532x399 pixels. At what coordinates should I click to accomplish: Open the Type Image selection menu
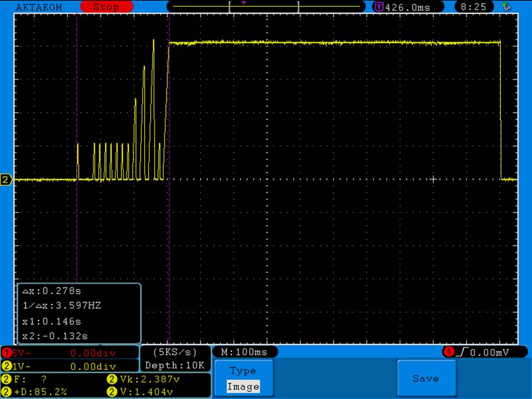(243, 378)
